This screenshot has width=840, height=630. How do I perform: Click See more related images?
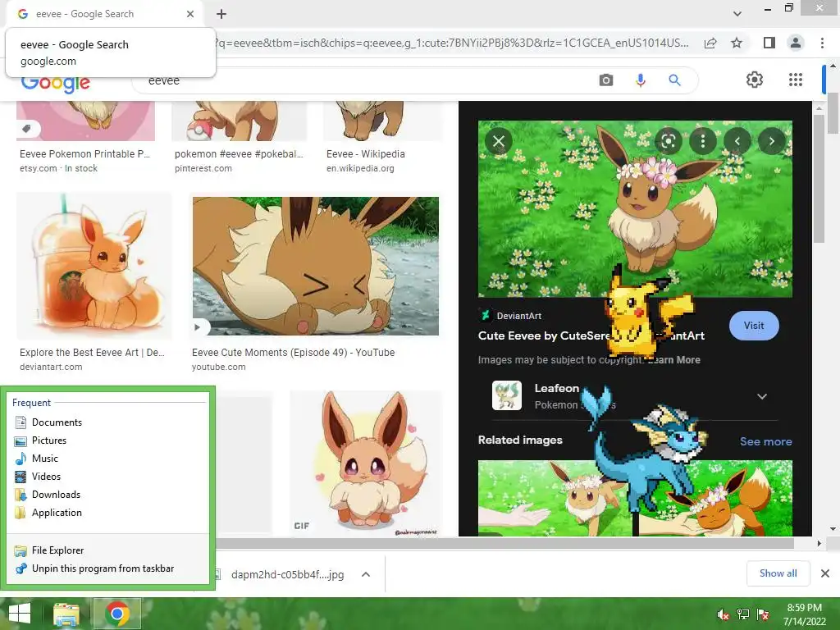(x=765, y=441)
